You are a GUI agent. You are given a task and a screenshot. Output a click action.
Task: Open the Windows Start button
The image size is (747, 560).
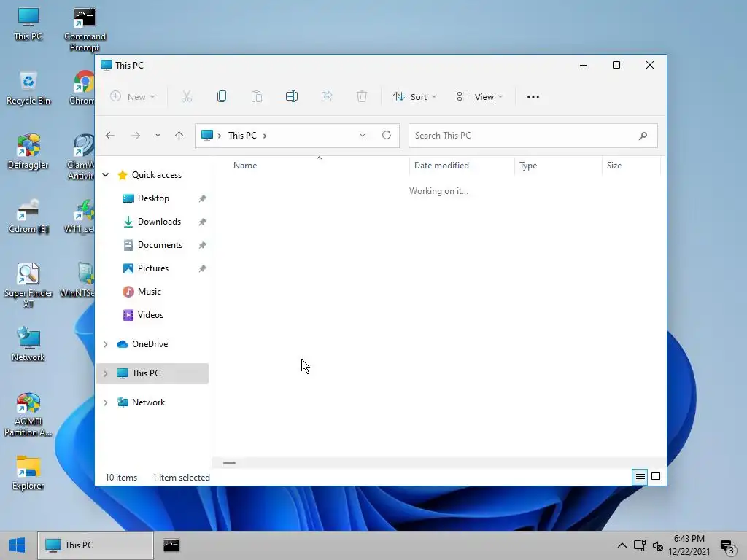(x=18, y=545)
